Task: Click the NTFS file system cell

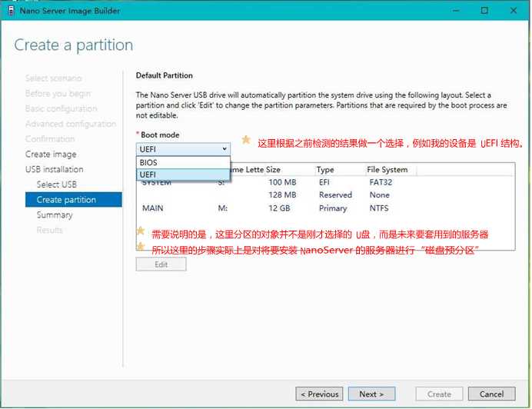Action: [379, 208]
